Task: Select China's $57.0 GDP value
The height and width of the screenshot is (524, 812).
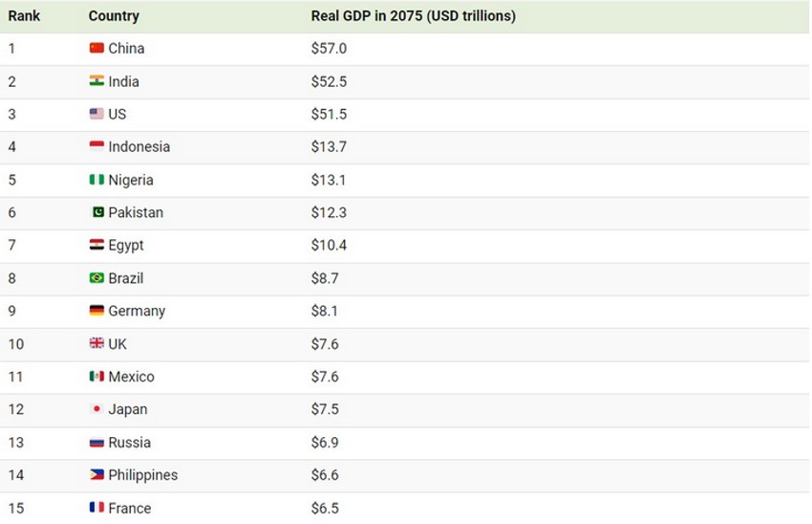Action: coord(329,48)
